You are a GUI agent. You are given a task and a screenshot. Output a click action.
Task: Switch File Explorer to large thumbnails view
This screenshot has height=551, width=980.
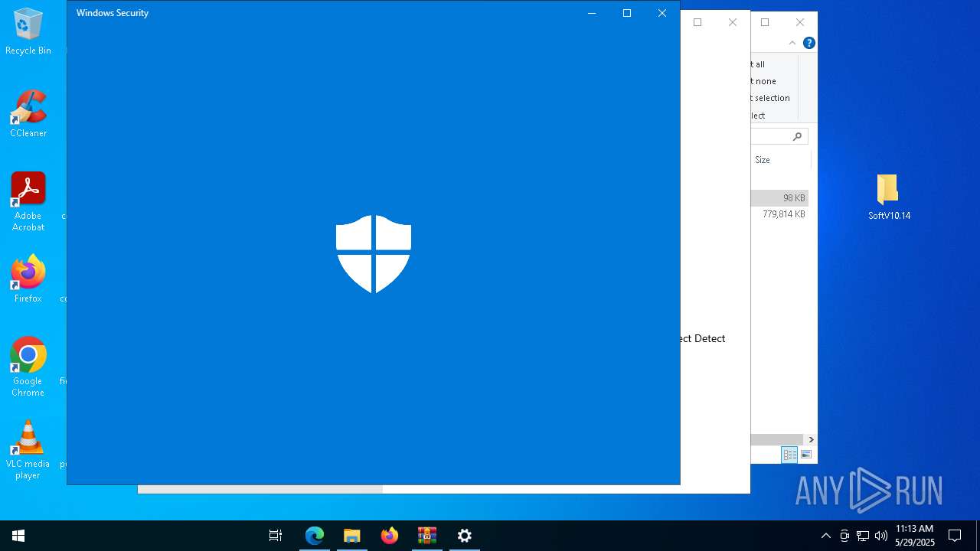pos(805,455)
